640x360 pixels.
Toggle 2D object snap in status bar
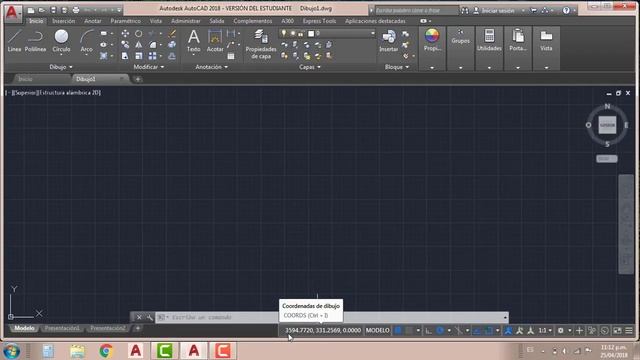488,331
